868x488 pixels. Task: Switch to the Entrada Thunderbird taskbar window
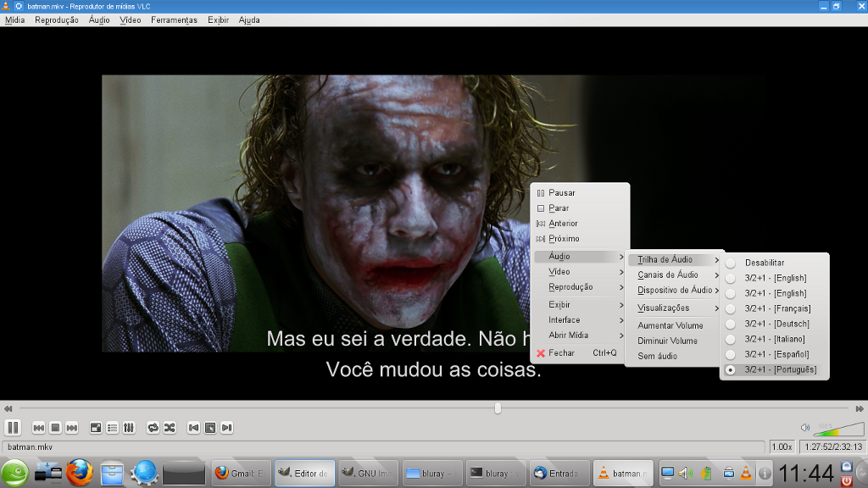coord(559,473)
